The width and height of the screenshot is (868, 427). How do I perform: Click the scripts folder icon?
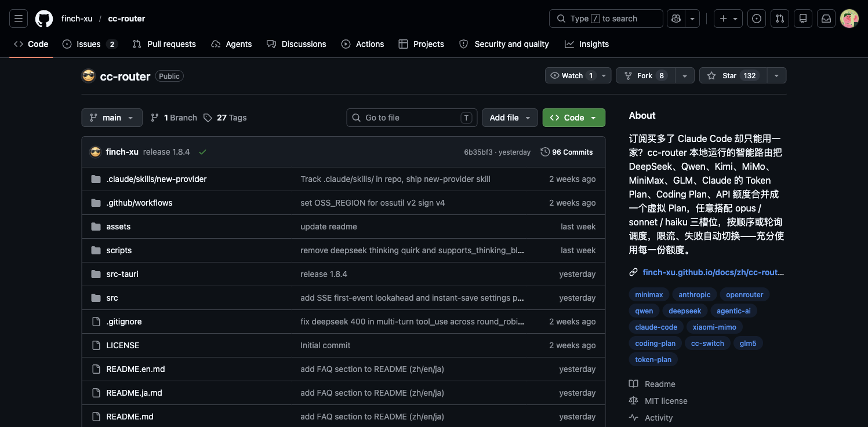pyautogui.click(x=96, y=250)
